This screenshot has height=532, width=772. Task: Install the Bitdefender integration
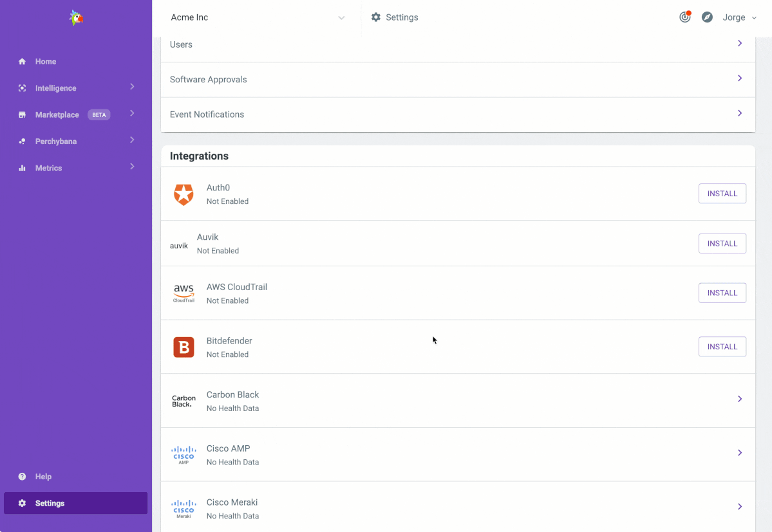tap(722, 347)
